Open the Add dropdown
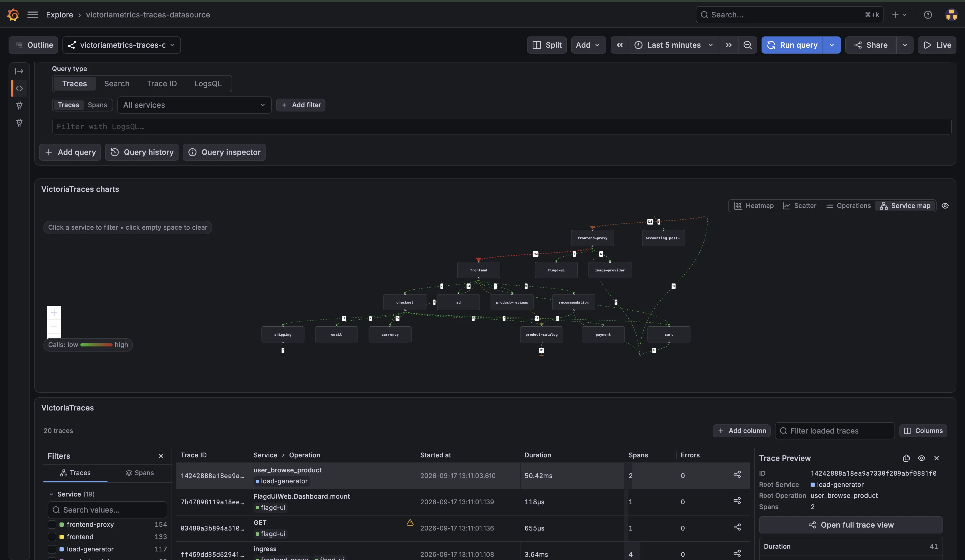Image resolution: width=965 pixels, height=560 pixels. (588, 45)
